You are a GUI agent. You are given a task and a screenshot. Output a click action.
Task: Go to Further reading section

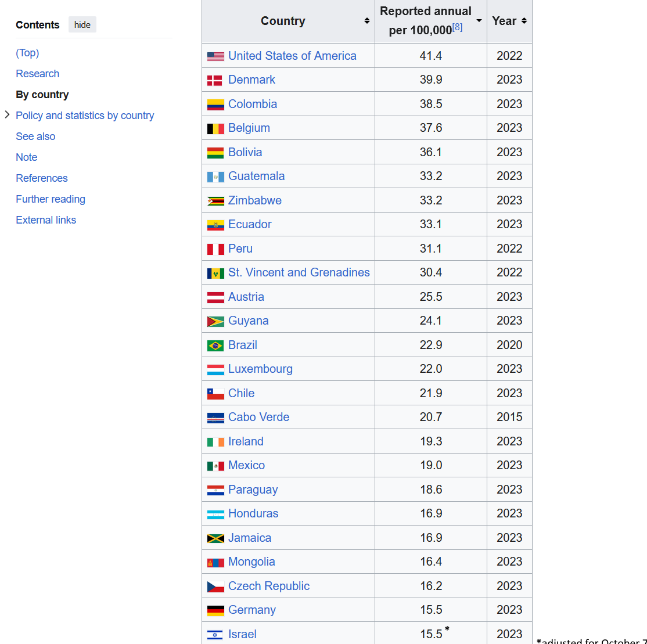click(x=51, y=199)
